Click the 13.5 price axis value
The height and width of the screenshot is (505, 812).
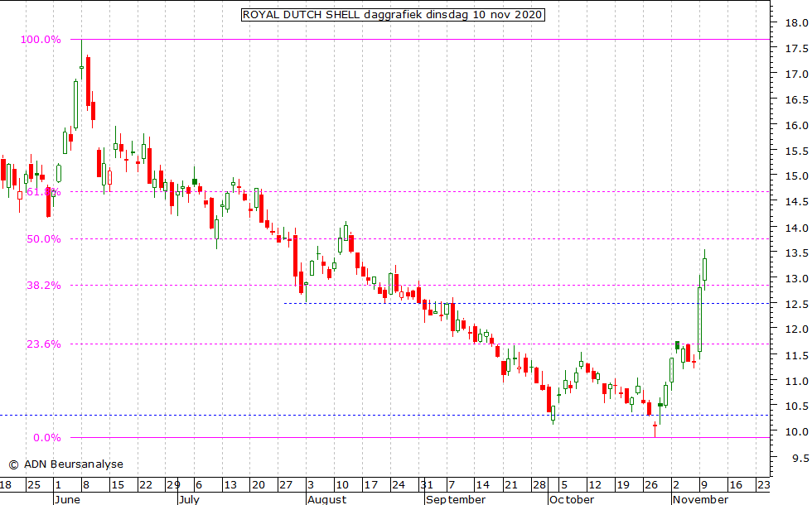(x=796, y=253)
